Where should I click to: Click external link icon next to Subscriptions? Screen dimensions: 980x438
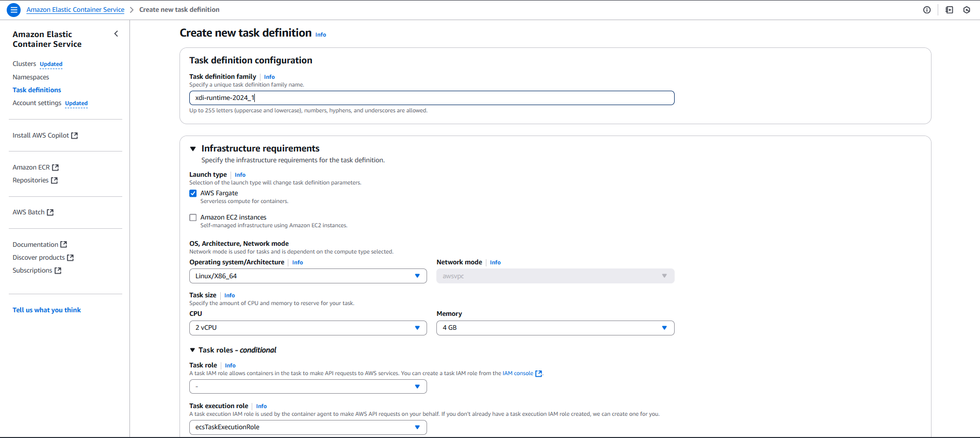tap(58, 271)
